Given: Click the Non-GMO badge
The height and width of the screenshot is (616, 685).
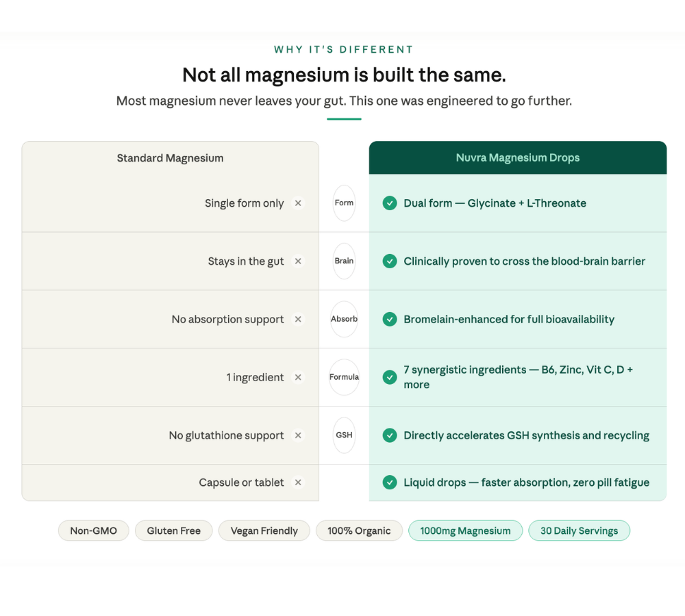Looking at the screenshot, I should pos(93,531).
